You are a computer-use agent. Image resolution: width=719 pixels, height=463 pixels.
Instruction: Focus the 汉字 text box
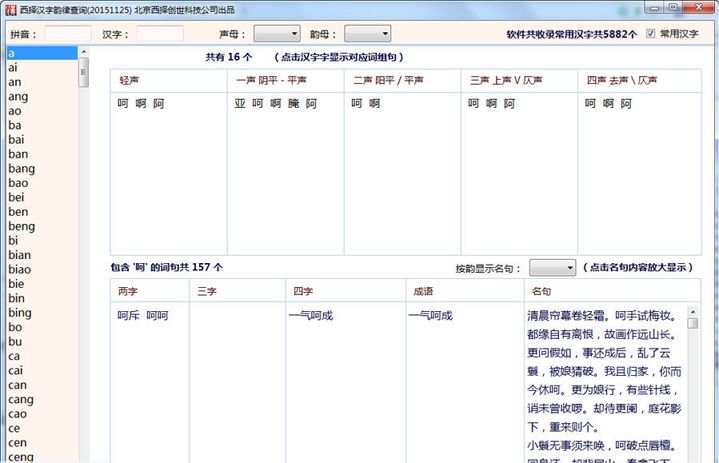[x=160, y=34]
